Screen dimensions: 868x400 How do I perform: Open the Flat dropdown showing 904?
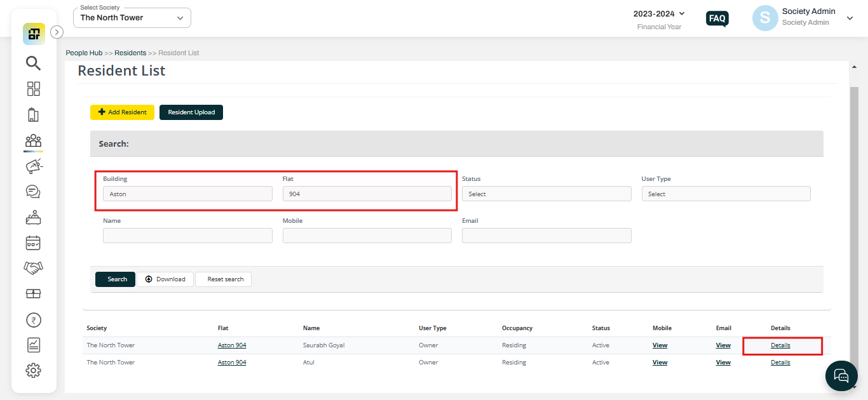click(367, 194)
